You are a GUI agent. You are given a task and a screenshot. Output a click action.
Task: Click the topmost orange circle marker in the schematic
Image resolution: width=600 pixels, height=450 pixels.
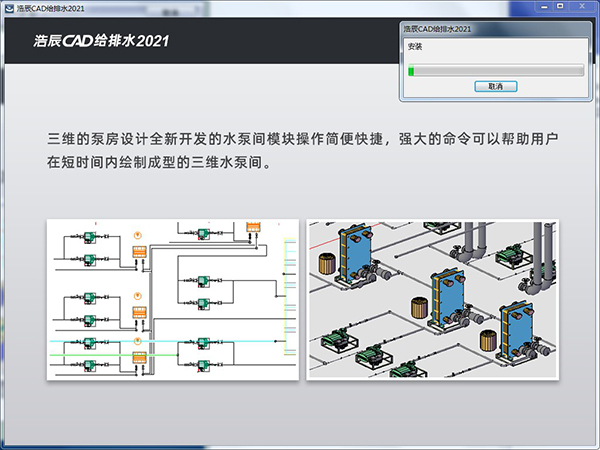point(139,233)
